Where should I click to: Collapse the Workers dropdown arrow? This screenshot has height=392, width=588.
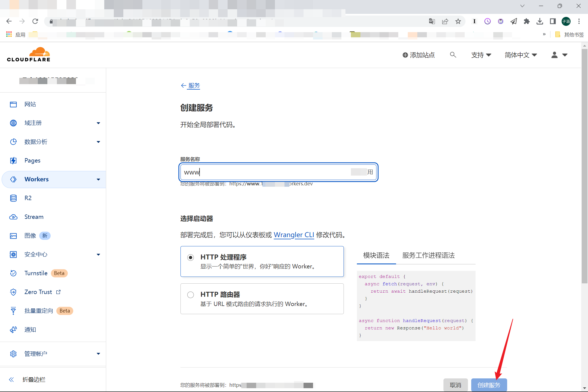point(98,179)
